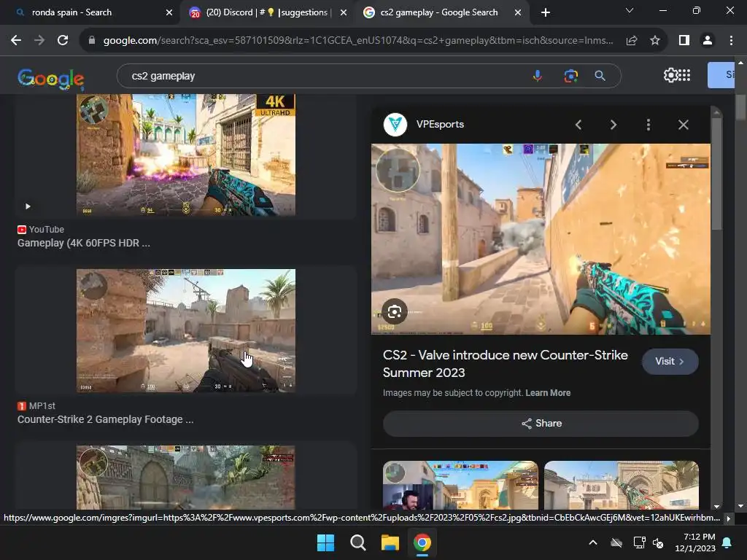This screenshot has width=747, height=560.
Task: Close the ronda spain tab
Action: (x=169, y=12)
